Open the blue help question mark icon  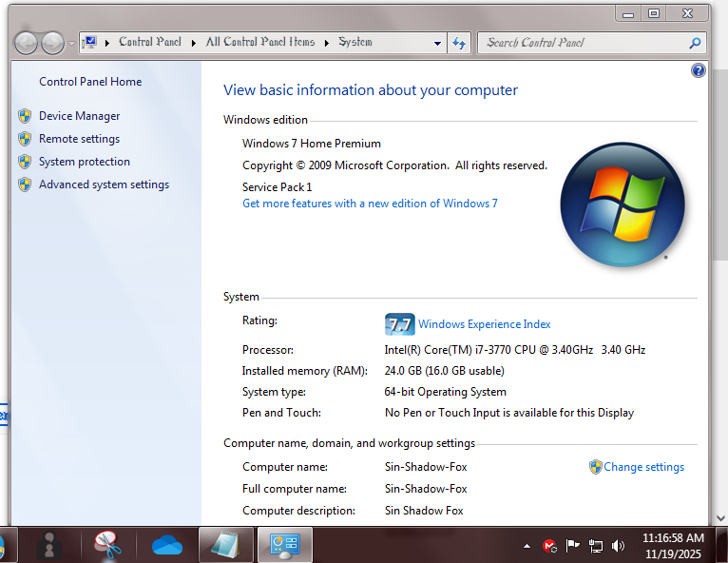point(698,70)
